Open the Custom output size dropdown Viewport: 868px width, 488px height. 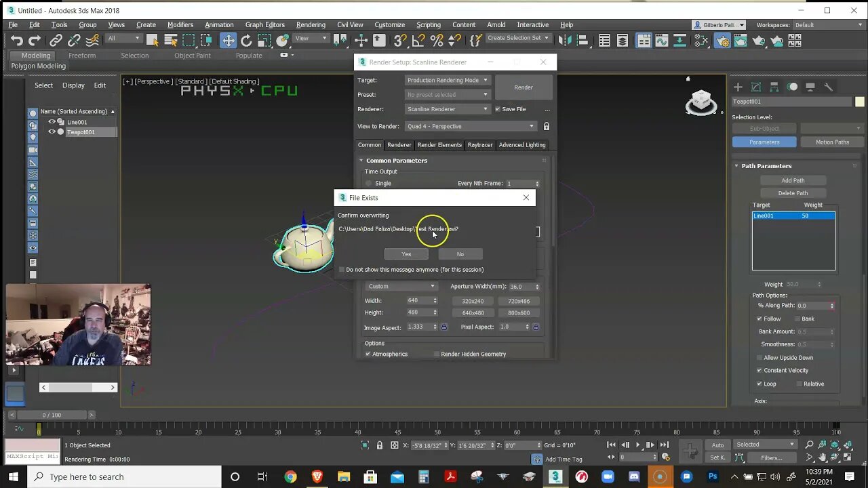[x=402, y=287]
